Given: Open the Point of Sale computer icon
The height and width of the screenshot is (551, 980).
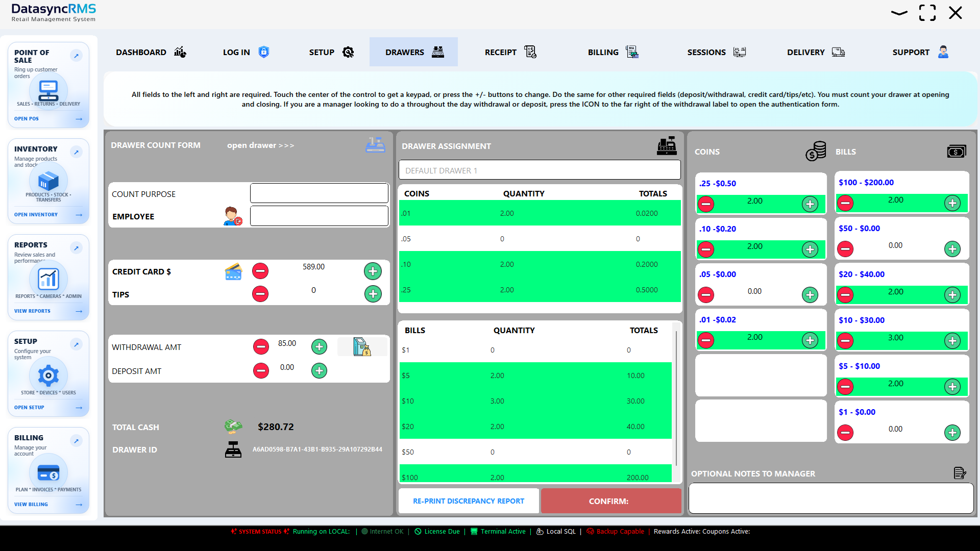Looking at the screenshot, I should pyautogui.click(x=48, y=91).
